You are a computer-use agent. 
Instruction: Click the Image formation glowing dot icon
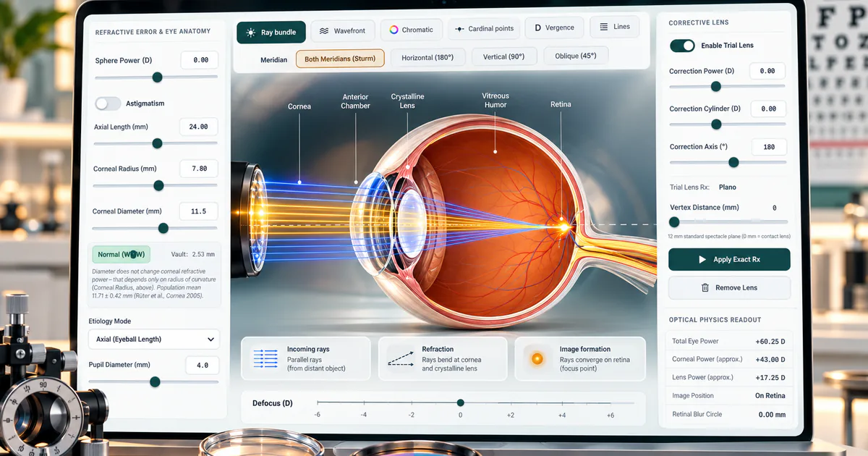[537, 358]
